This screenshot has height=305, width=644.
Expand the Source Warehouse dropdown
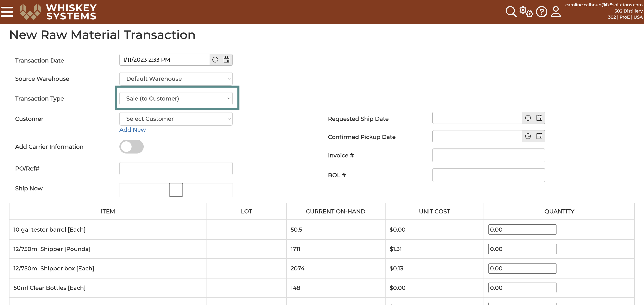(x=176, y=78)
